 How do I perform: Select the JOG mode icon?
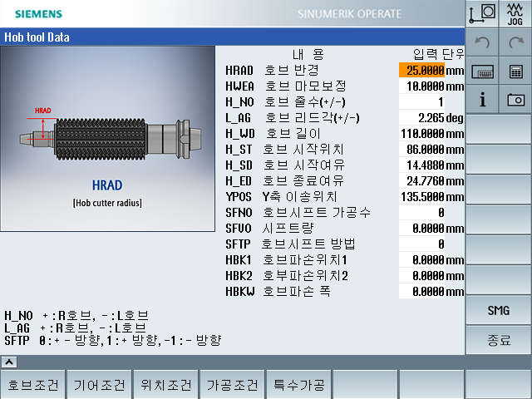tap(515, 13)
